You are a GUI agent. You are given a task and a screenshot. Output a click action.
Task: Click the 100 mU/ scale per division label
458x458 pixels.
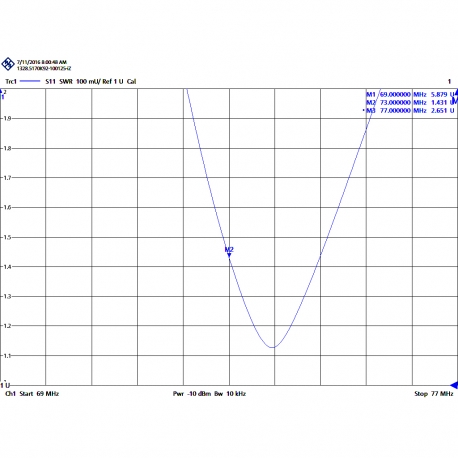point(88,81)
